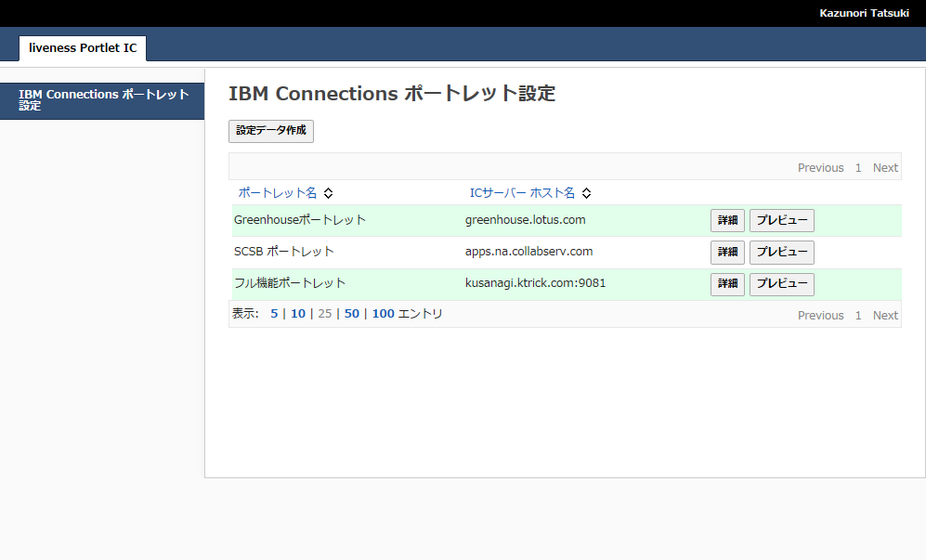The width and height of the screenshot is (926, 560).
Task: Go to Next page in top pager
Action: (885, 168)
